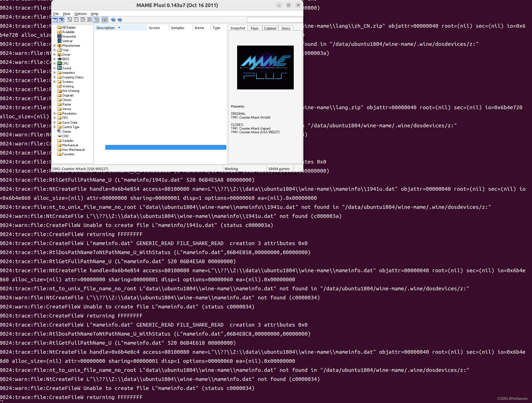Click the SND Sound chip icon
The image size is (532, 403).
[x=59, y=68]
